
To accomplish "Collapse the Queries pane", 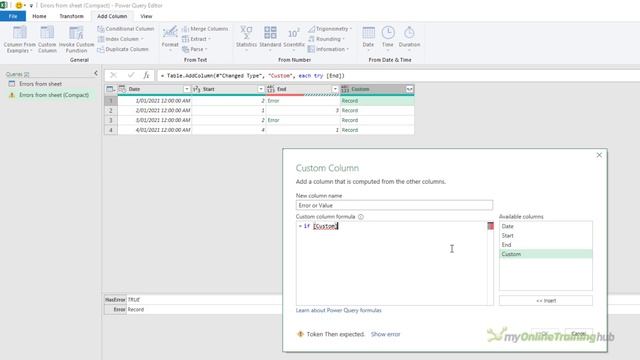I will [96, 73].
